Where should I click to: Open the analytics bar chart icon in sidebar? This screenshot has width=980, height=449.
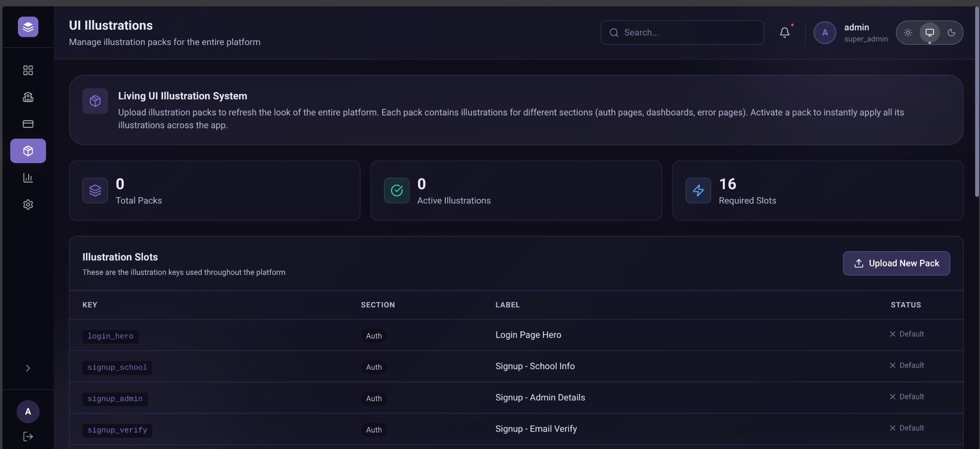point(28,177)
